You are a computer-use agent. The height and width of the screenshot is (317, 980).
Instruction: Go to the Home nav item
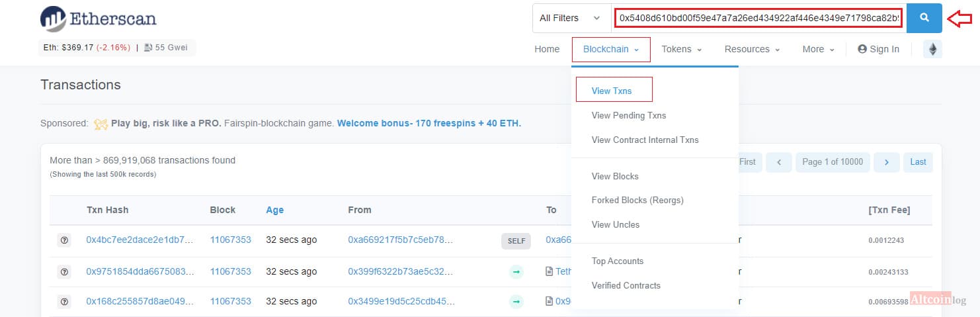tap(547, 49)
